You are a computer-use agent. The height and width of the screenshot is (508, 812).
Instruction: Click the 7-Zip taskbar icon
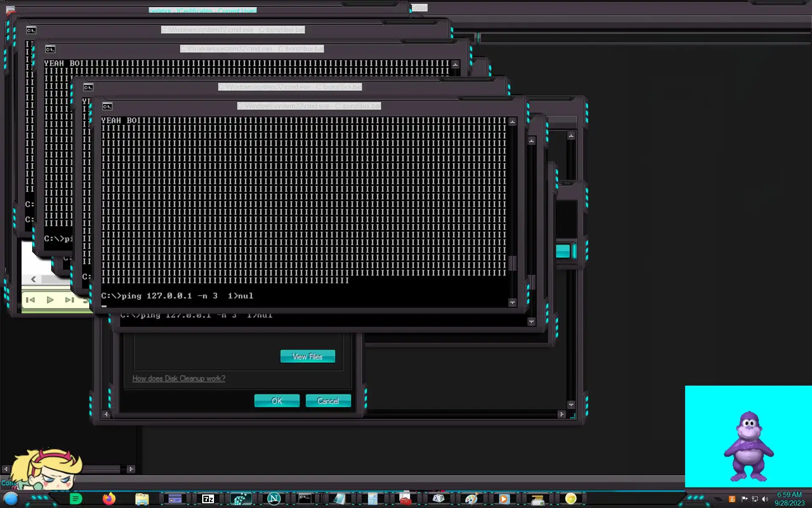208,499
